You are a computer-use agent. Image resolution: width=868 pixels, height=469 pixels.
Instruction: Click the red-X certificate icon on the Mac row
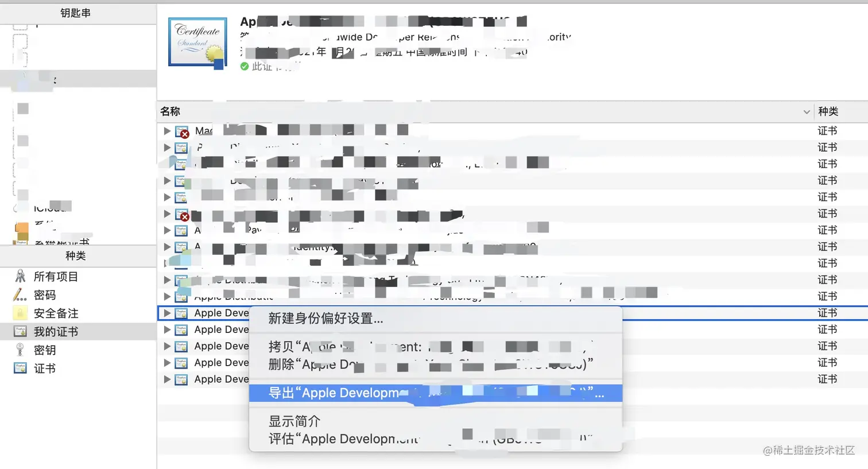tap(182, 131)
